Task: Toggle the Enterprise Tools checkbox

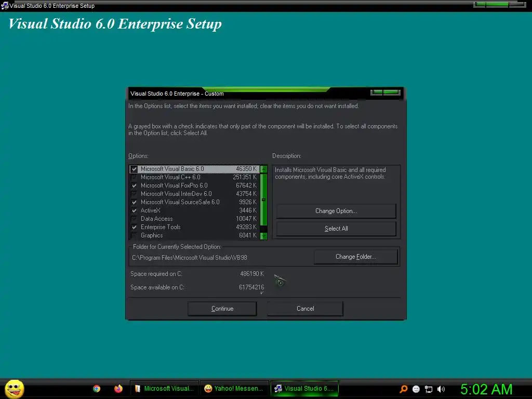Action: 135,227
